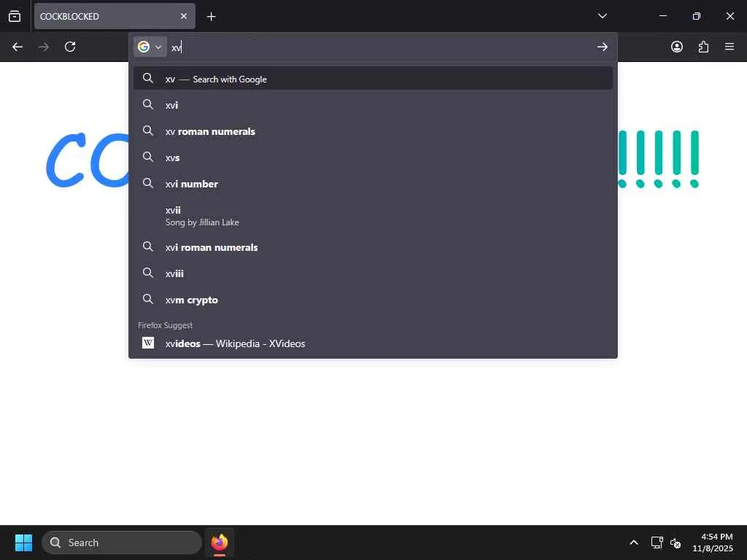Click the magnifier icon beside 'xvs'
Image resolution: width=747 pixels, height=560 pixels.
point(148,157)
